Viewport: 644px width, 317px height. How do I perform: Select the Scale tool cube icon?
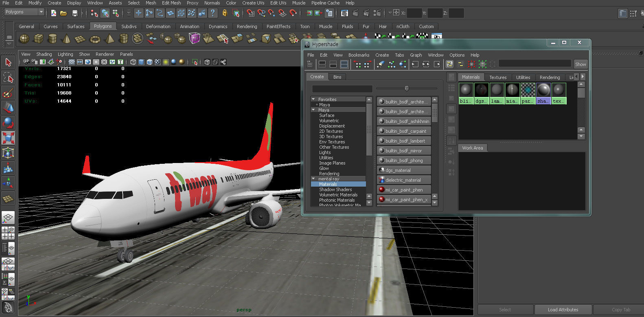(x=8, y=138)
